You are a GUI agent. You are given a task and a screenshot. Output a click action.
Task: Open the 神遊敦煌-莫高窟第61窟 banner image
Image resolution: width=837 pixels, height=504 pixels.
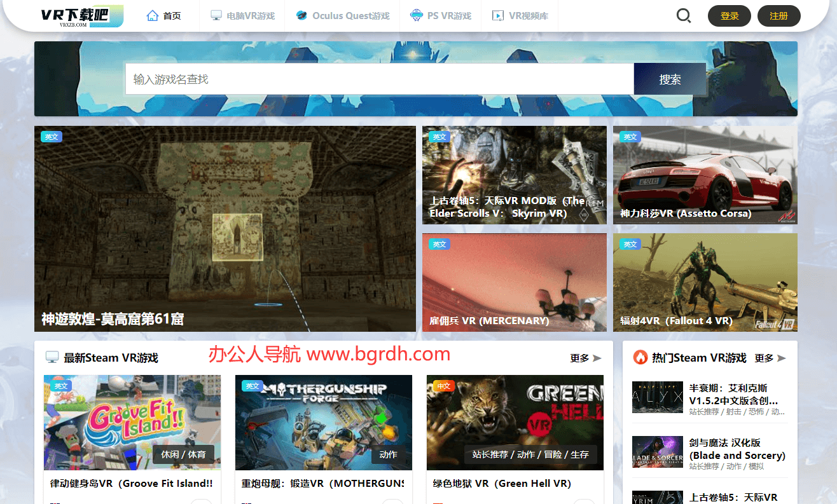coord(225,229)
